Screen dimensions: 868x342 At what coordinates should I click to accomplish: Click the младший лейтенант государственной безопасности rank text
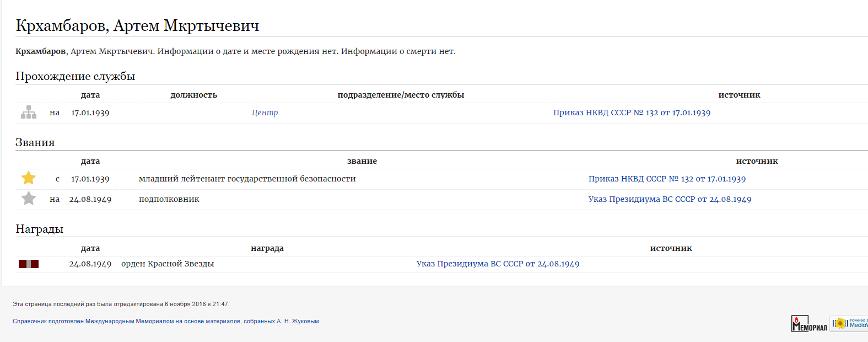[247, 179]
